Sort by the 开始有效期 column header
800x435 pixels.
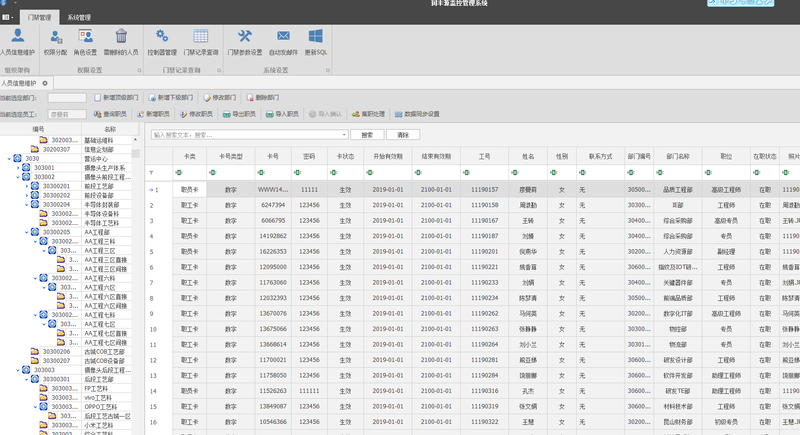388,157
